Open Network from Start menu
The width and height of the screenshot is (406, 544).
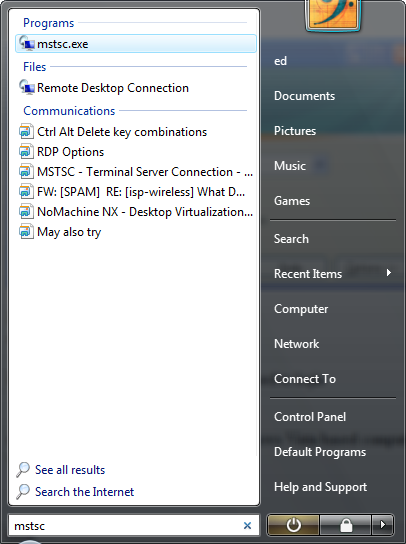point(296,344)
